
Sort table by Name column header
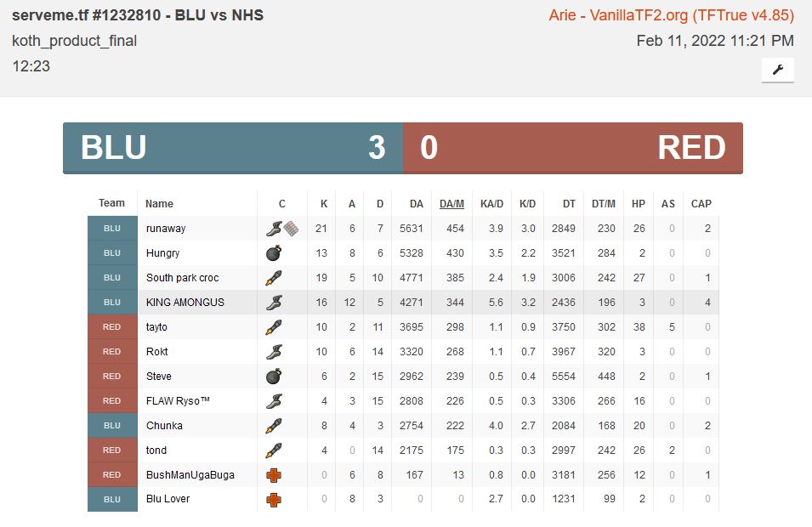tap(159, 203)
